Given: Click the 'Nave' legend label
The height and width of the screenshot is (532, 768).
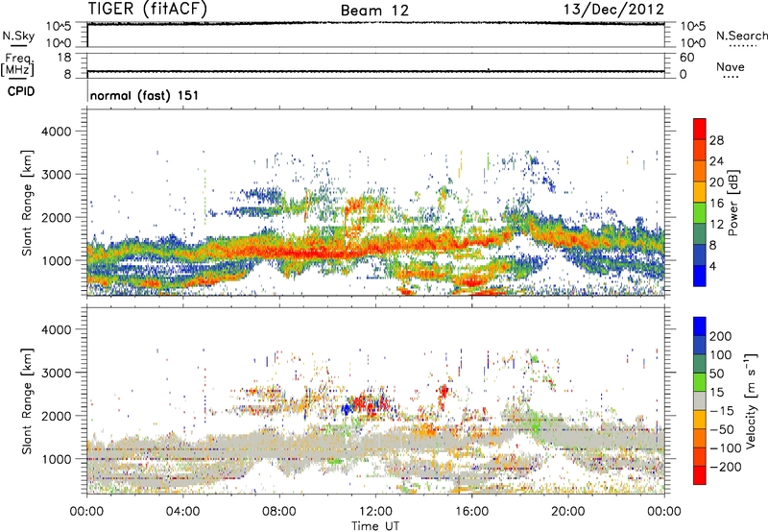Looking at the screenshot, I should [x=731, y=67].
